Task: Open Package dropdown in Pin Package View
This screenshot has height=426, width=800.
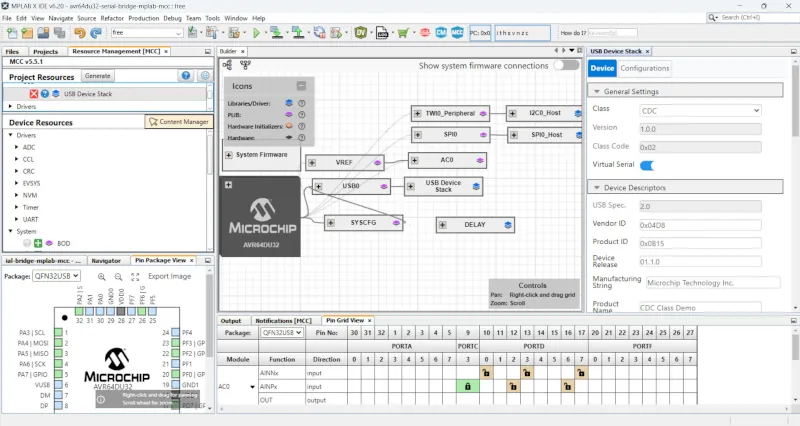Action: [x=57, y=276]
